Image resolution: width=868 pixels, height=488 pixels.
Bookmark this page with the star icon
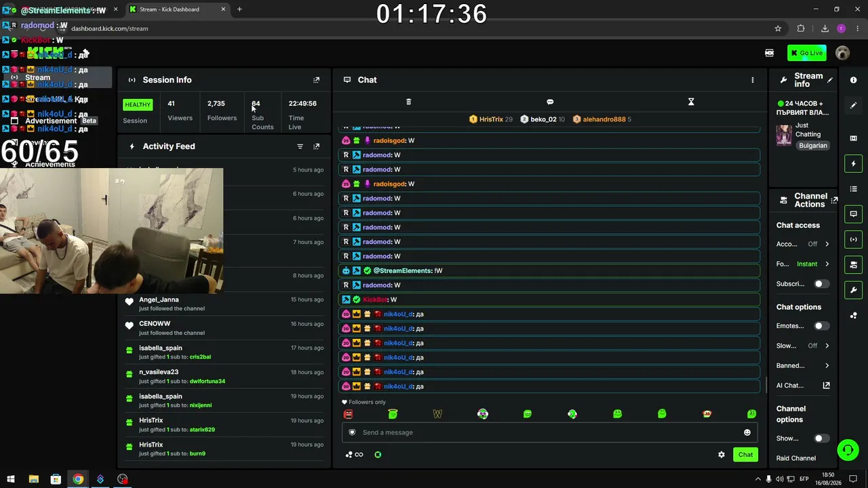[778, 28]
